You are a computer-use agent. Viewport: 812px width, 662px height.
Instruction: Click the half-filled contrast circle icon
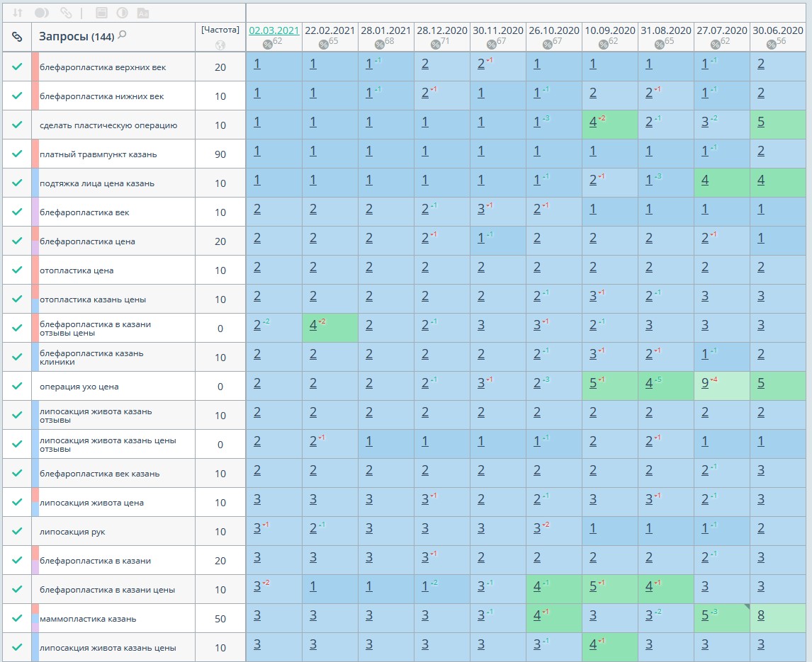(x=122, y=13)
